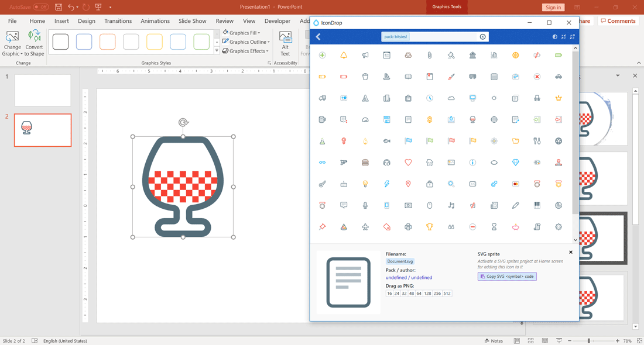Click Copy SVG <symbol> code button
The image size is (644, 345).
click(x=507, y=277)
